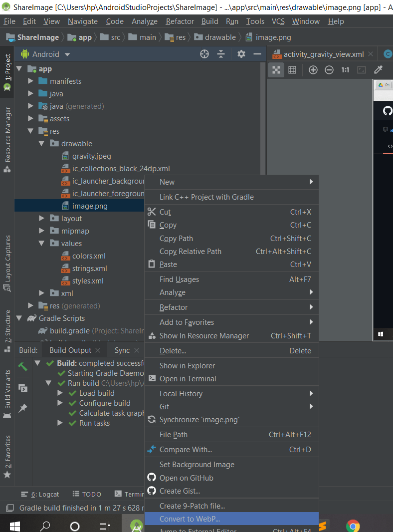Collapse the drawable folder
Viewport: 393px width, 532px height.
point(41,144)
